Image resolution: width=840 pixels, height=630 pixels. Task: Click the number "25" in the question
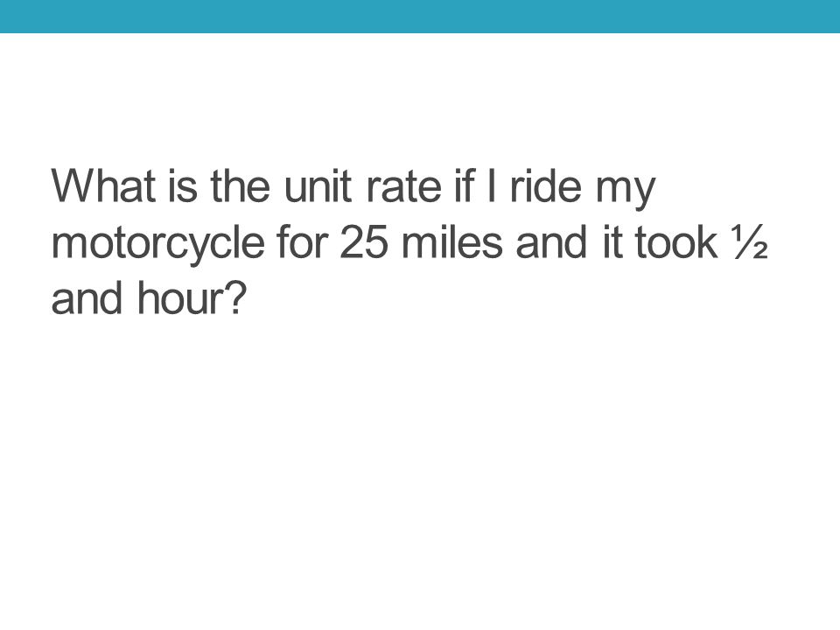364,242
